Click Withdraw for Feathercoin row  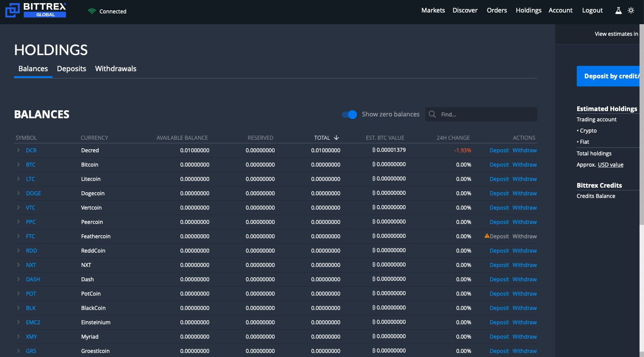[525, 236]
